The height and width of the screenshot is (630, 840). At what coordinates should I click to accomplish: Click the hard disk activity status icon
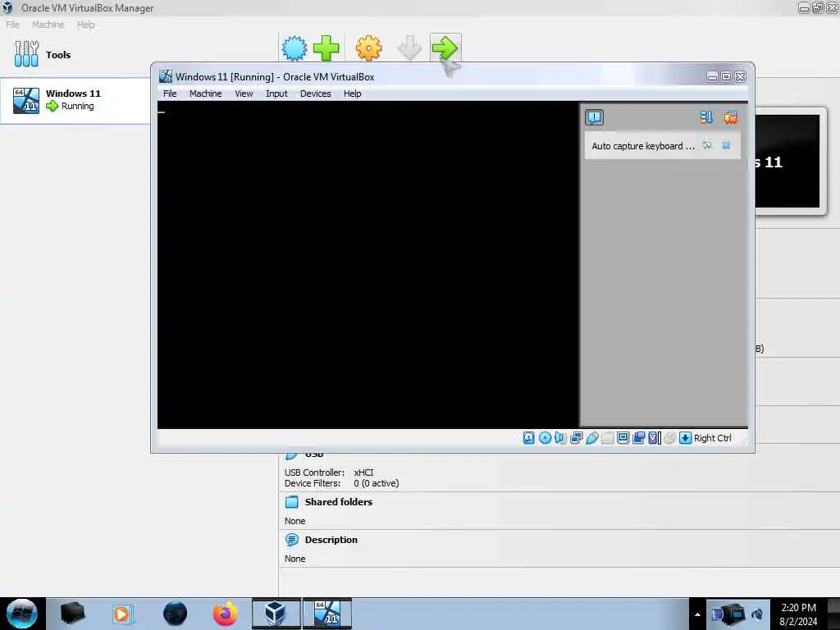tap(529, 438)
